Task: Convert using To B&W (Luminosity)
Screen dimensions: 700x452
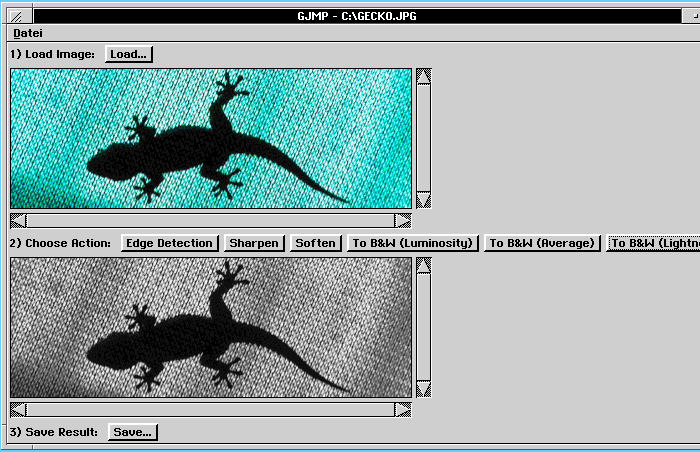Action: (412, 243)
